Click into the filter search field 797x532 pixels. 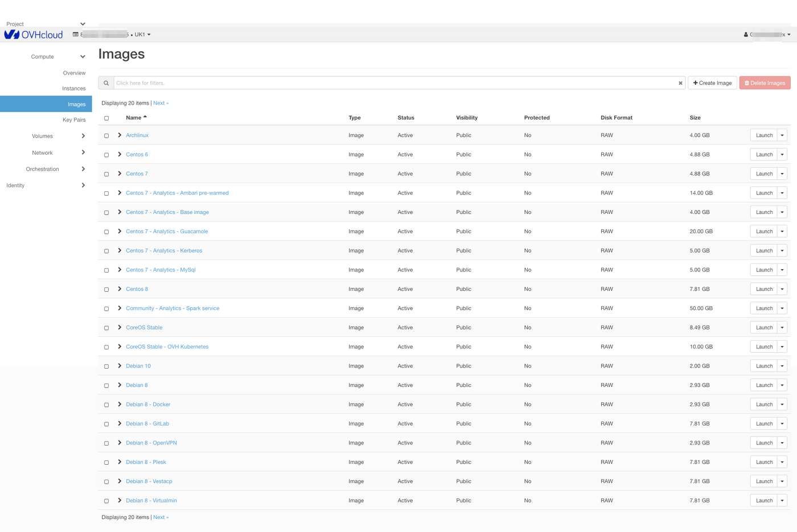pyautogui.click(x=394, y=83)
